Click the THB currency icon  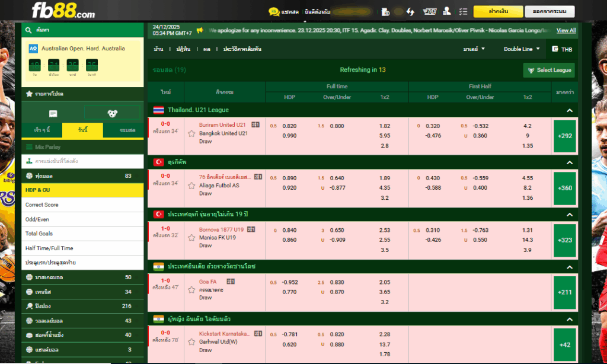[555, 49]
